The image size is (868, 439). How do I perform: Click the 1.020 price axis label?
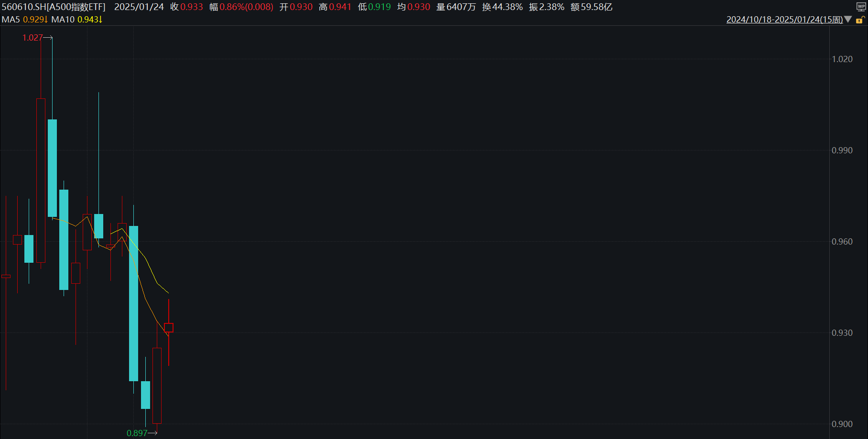pos(842,59)
